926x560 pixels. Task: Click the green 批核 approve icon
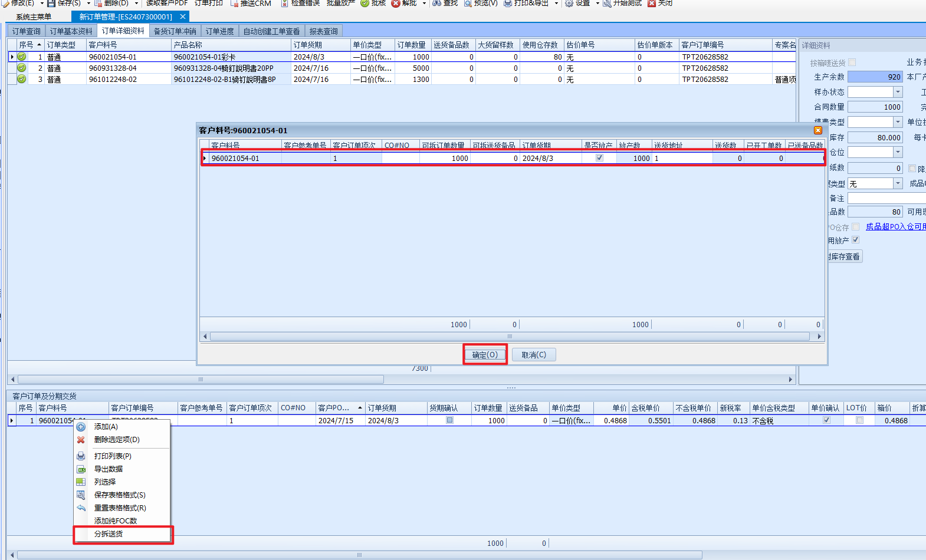point(365,3)
